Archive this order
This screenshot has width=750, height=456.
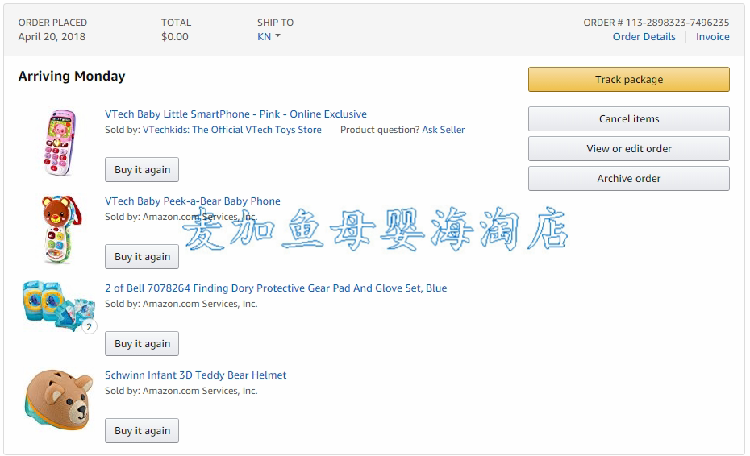[628, 179]
